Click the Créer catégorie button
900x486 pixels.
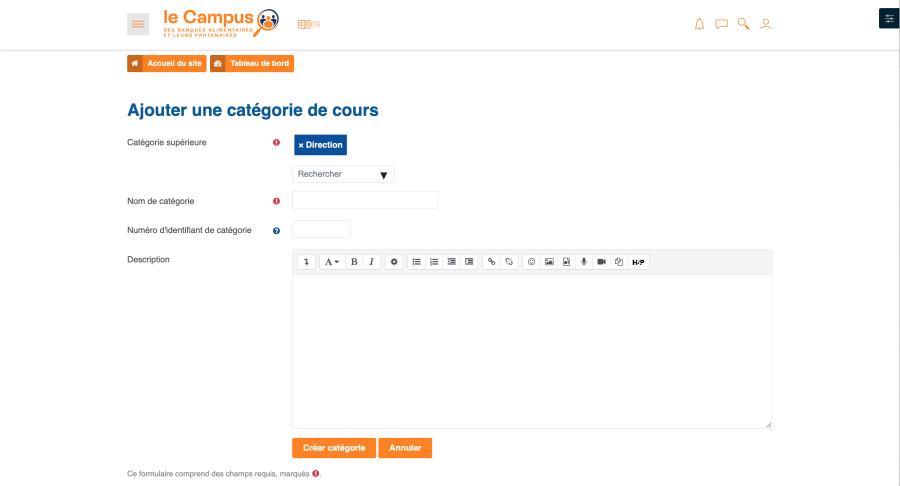click(334, 448)
